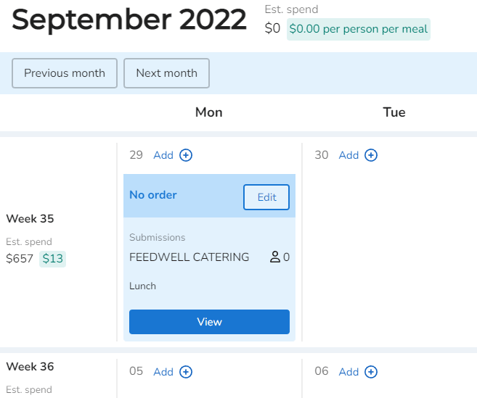Image resolution: width=477 pixels, height=398 pixels.
Task: Select the Mon column header
Action: point(209,112)
